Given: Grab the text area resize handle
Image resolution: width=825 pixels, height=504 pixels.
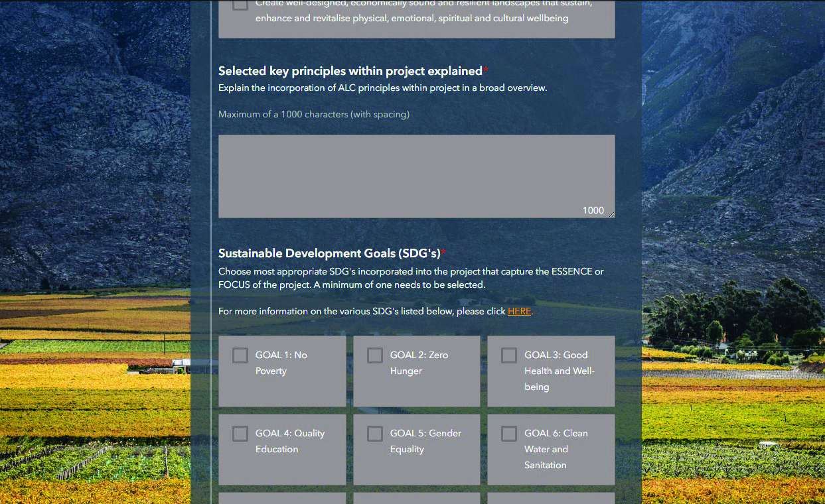Looking at the screenshot, I should (611, 214).
